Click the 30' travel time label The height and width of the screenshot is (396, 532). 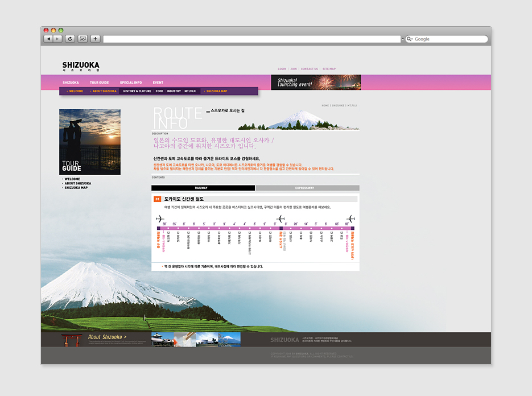[164, 224]
